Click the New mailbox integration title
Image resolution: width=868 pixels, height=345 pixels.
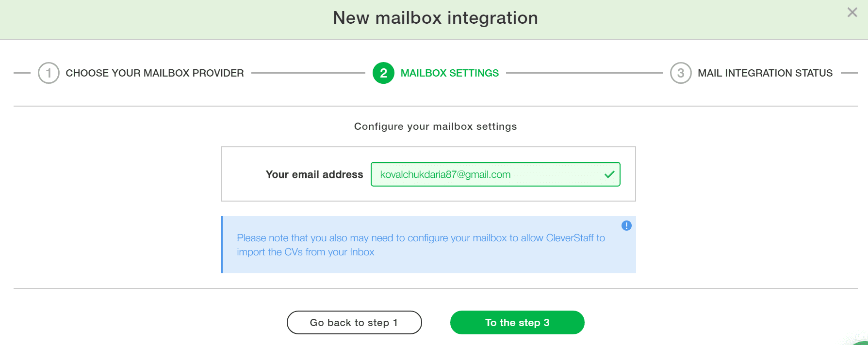[435, 18]
